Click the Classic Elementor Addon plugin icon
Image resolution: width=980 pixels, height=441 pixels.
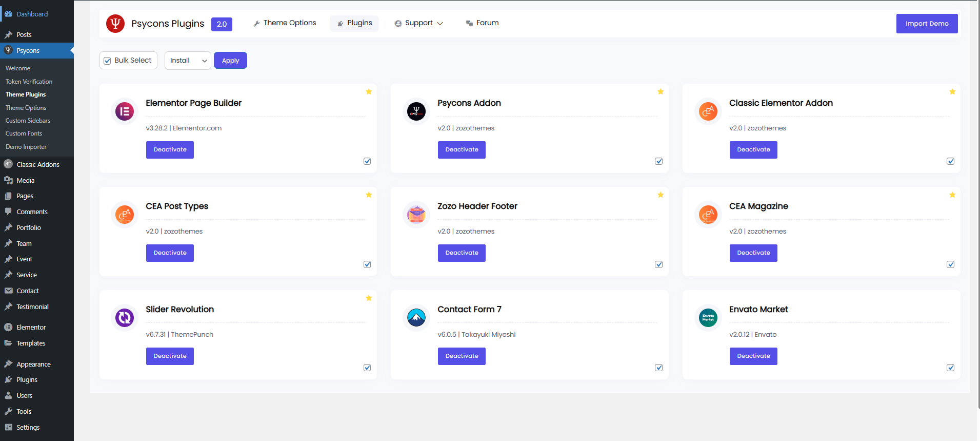(x=708, y=111)
